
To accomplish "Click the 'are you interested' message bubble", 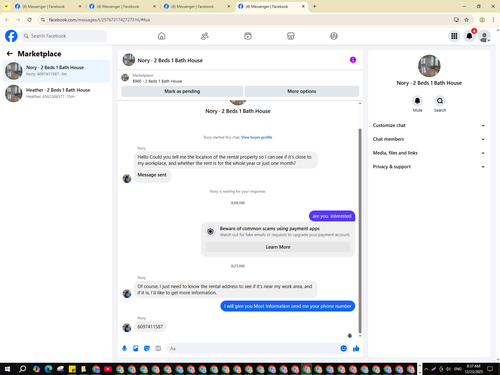I will (x=332, y=216).
